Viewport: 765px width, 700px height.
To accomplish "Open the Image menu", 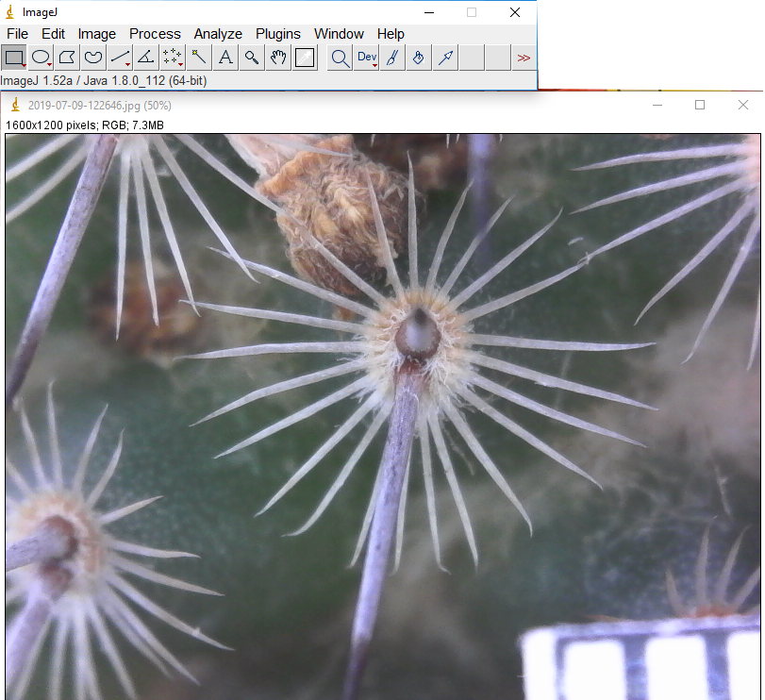I will (x=96, y=34).
